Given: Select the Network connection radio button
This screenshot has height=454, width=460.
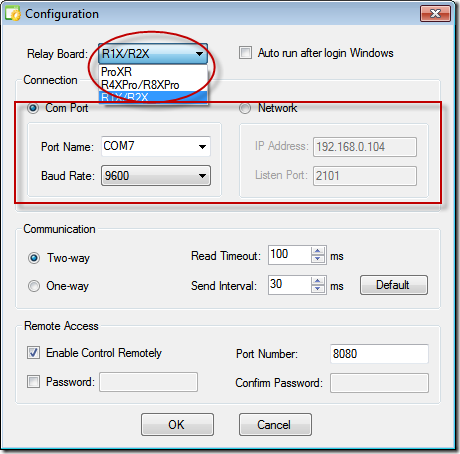Looking at the screenshot, I should click(x=245, y=108).
